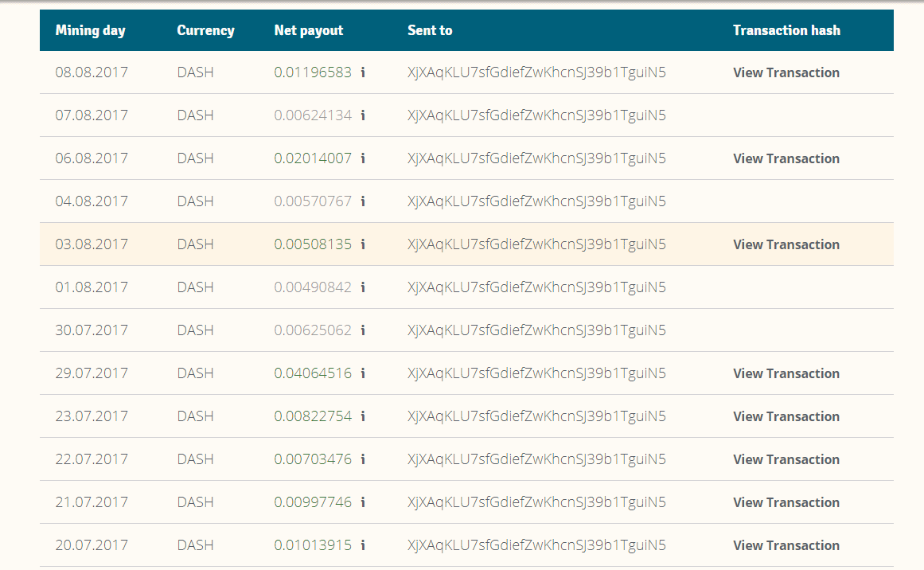Viewport: 924px width, 570px height.
Task: Click the info icon next to 0.00822754
Action: coord(363,416)
